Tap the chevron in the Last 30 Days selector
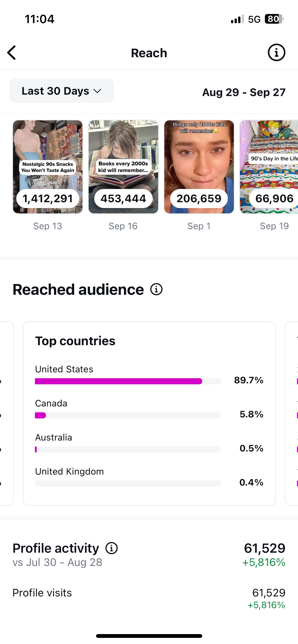This screenshot has width=298, height=644. click(97, 91)
